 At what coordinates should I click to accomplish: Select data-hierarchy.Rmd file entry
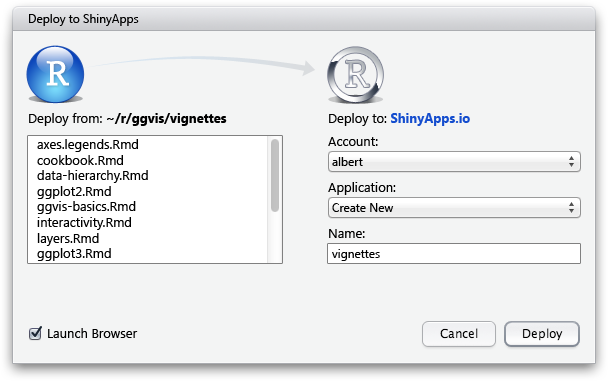pyautogui.click(x=93, y=176)
